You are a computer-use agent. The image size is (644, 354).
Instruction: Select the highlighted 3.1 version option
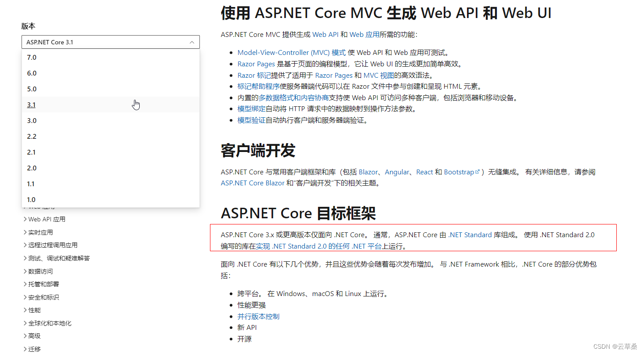click(111, 105)
